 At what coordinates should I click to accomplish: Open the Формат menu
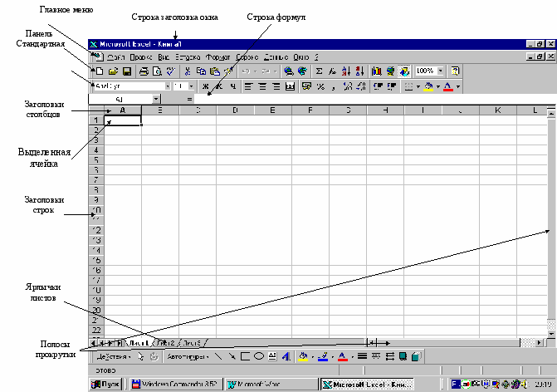click(218, 57)
